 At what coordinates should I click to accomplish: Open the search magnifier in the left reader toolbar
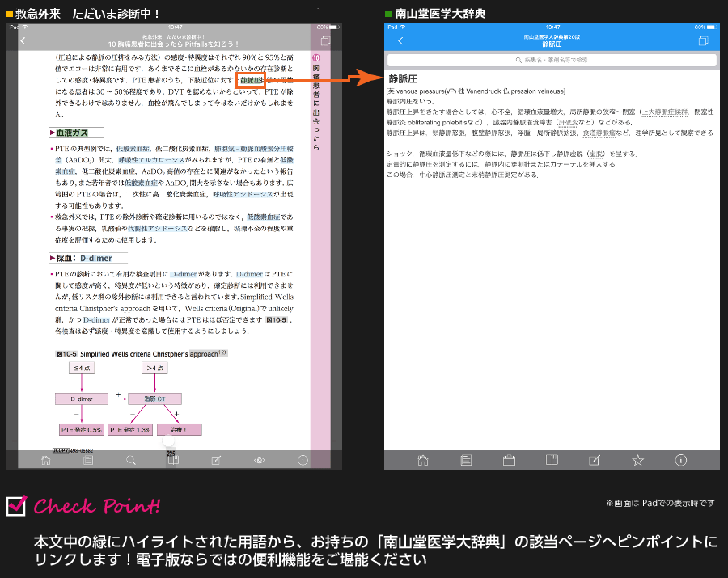click(131, 460)
